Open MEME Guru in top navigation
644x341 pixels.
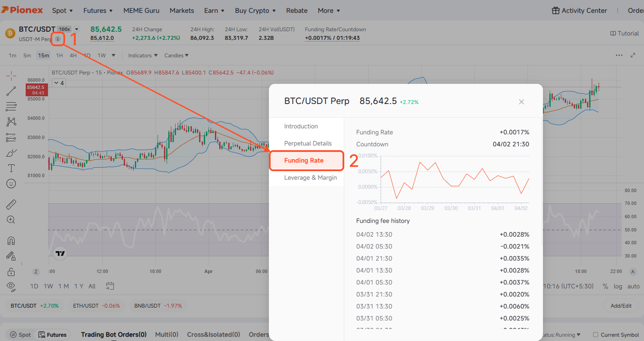[x=141, y=10]
